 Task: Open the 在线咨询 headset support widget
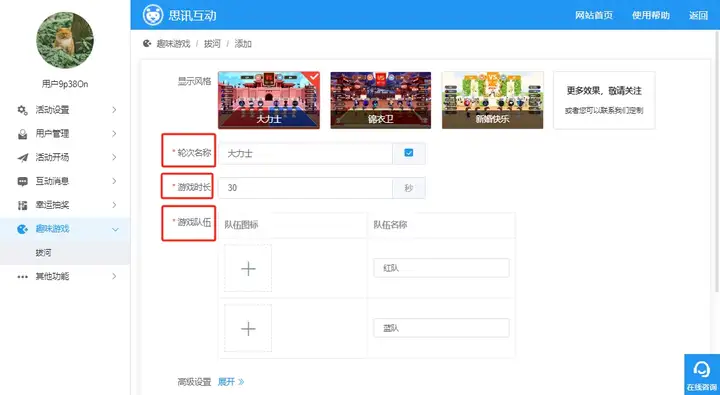(x=702, y=374)
